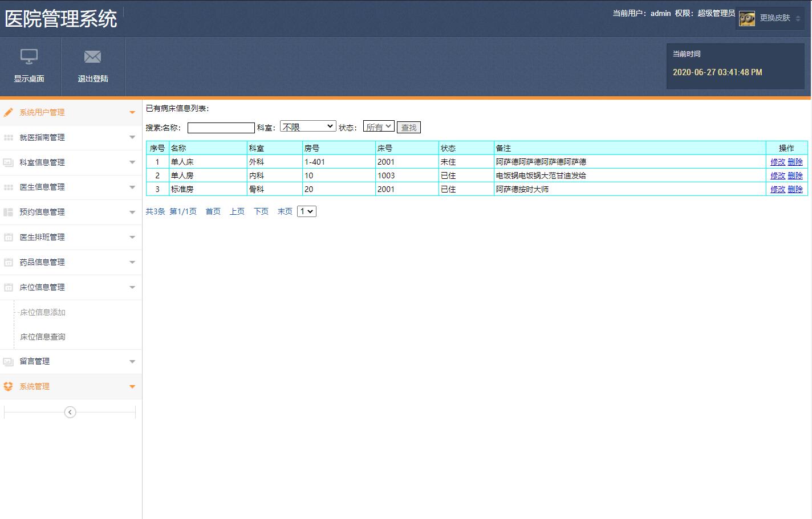Click the 退出登陆 envelope icon

click(92, 56)
